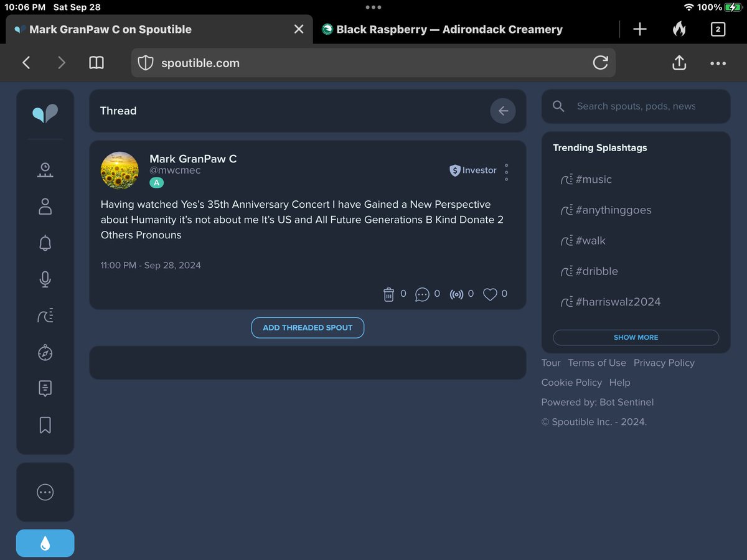Open the profile person icon in sidebar
The width and height of the screenshot is (747, 560).
[45, 207]
